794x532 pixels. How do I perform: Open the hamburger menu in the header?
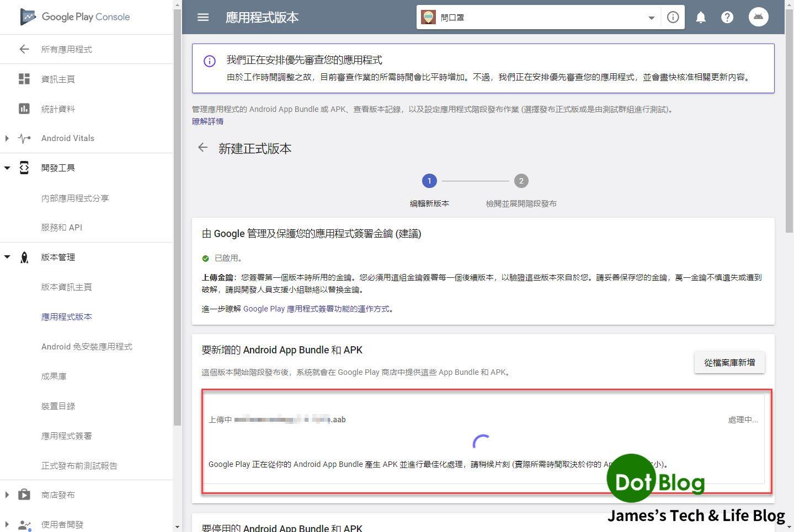click(203, 17)
